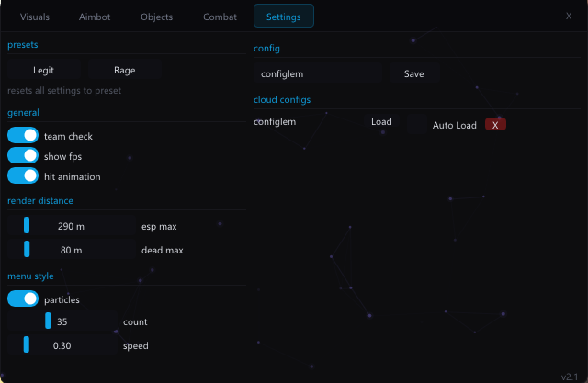
Task: Turn off show fps toggle
Action: [x=23, y=156]
